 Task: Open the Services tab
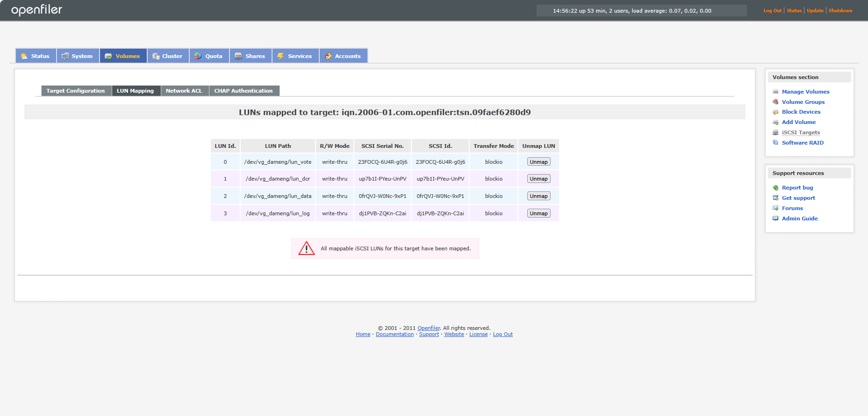pos(295,56)
